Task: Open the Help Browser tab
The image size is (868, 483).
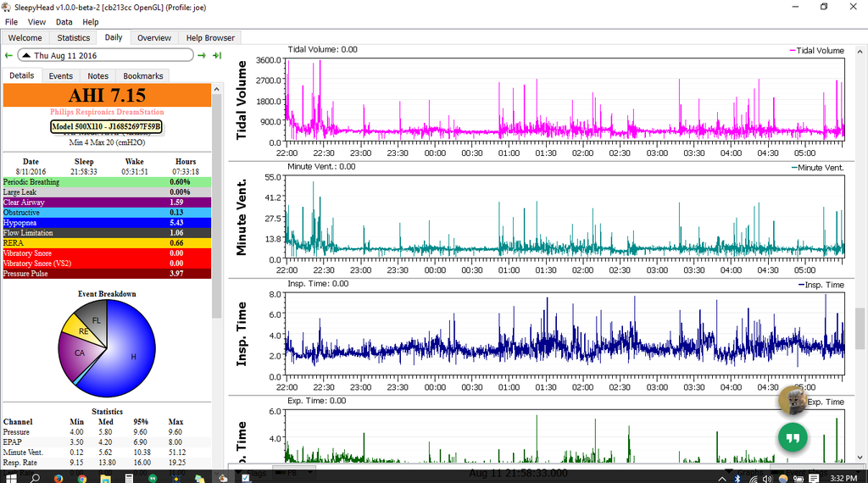Action: tap(211, 38)
